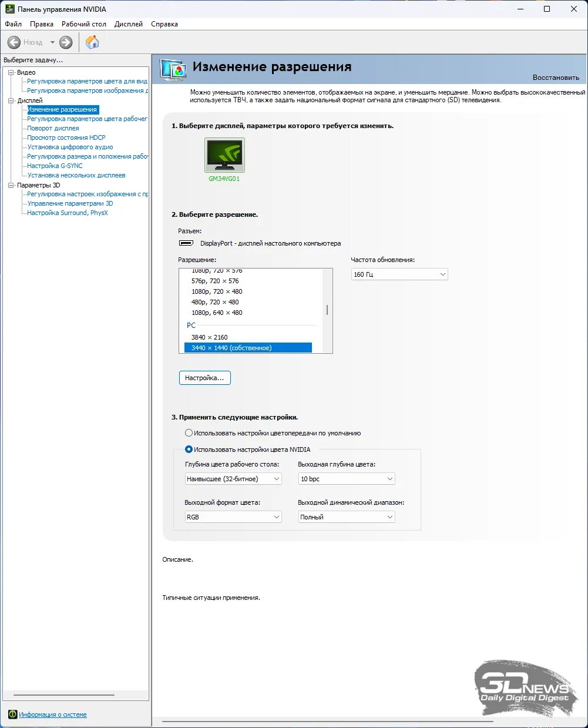Open Управление параметрами 3D

tap(70, 203)
